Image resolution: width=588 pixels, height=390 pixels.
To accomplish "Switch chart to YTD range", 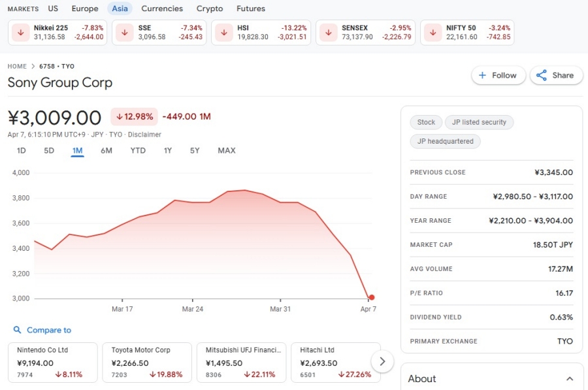I will 138,150.
